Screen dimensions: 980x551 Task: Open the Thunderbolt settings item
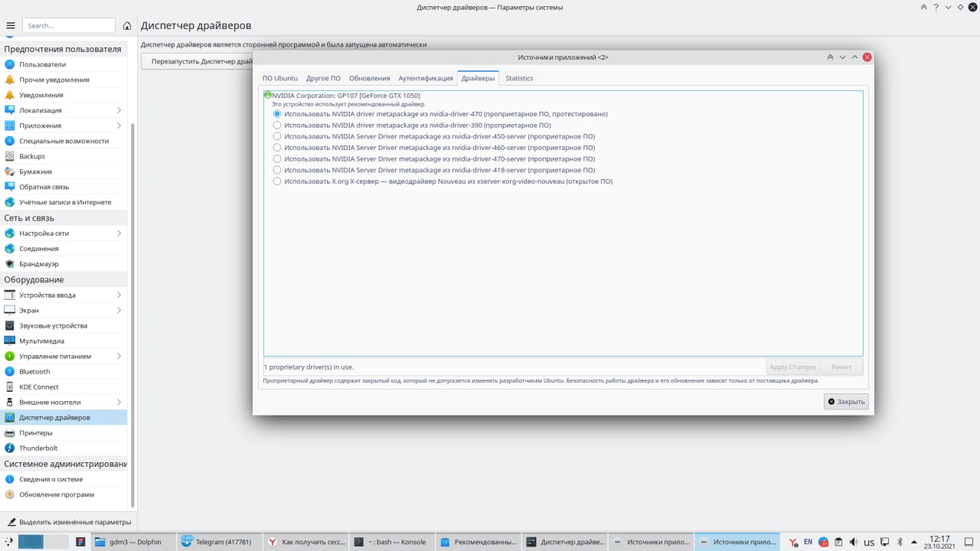click(64, 448)
